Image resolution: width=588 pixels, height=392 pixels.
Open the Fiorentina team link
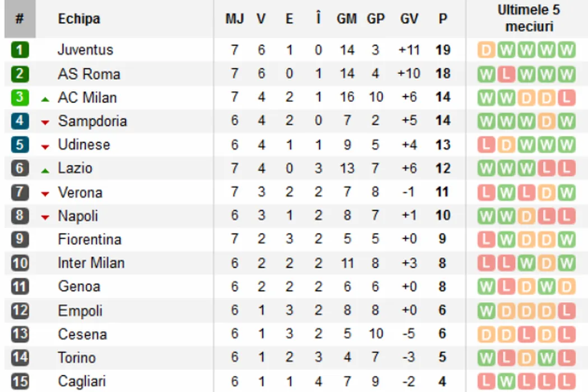pyautogui.click(x=90, y=239)
